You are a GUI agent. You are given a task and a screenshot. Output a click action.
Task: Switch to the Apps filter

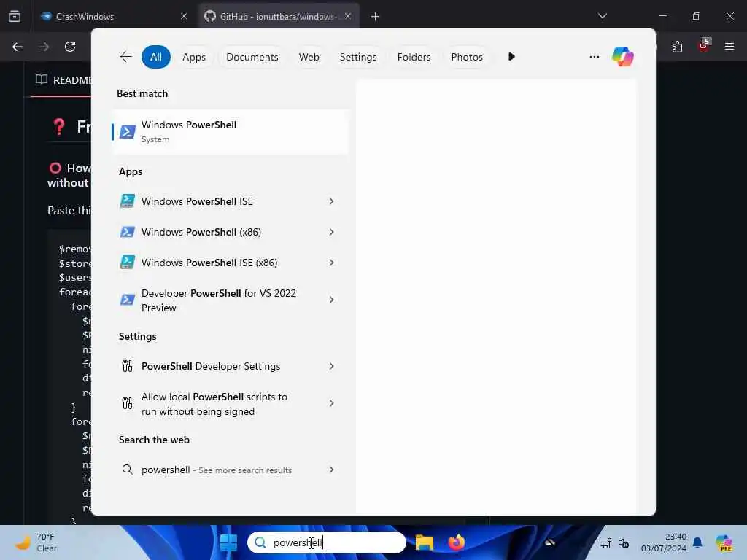(x=194, y=57)
